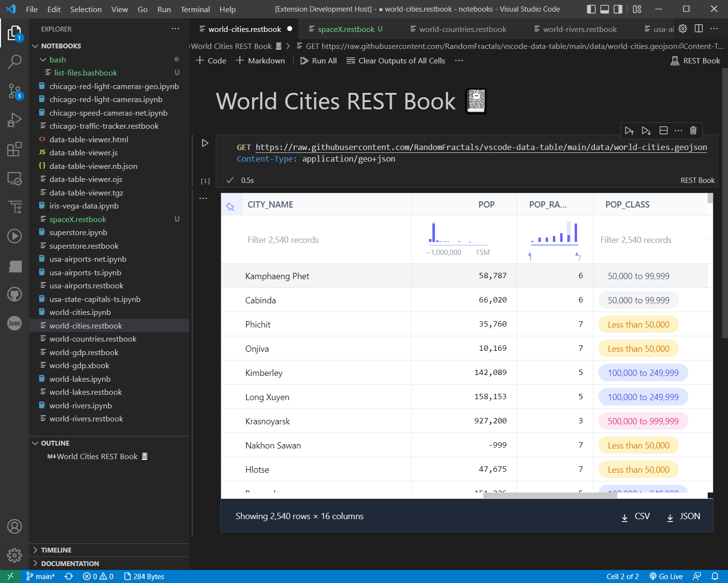
Task: Open the Manage gear menu
Action: pyautogui.click(x=15, y=555)
